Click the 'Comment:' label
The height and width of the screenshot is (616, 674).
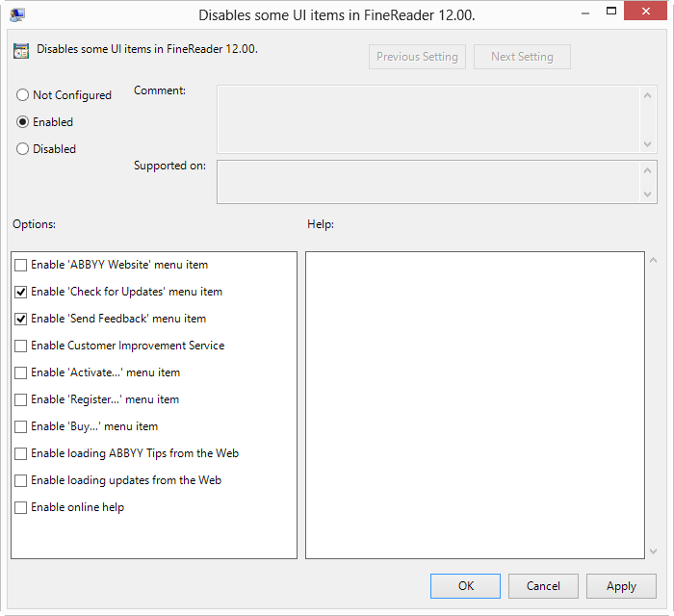(160, 90)
